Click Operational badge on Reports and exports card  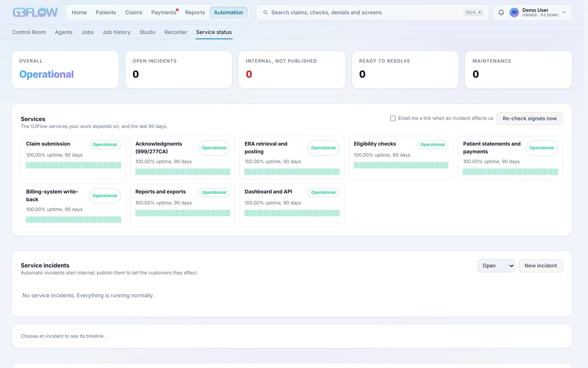pos(214,192)
